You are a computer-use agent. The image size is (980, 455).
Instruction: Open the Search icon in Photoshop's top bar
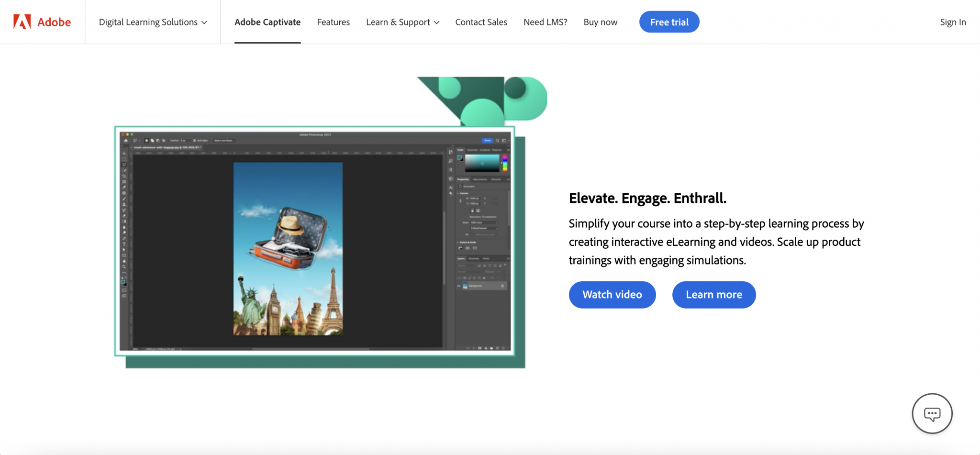pyautogui.click(x=498, y=141)
